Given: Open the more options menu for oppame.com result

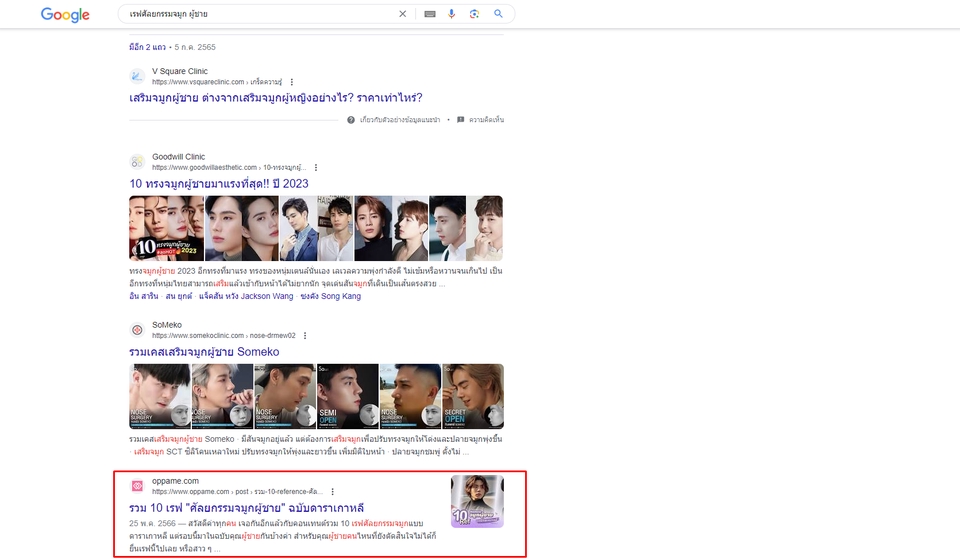Looking at the screenshot, I should point(332,492).
